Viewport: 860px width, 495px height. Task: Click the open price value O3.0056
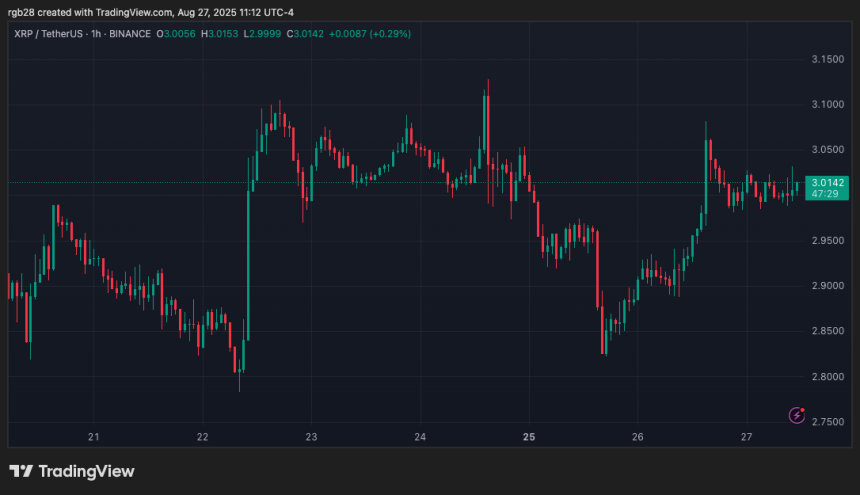point(178,33)
